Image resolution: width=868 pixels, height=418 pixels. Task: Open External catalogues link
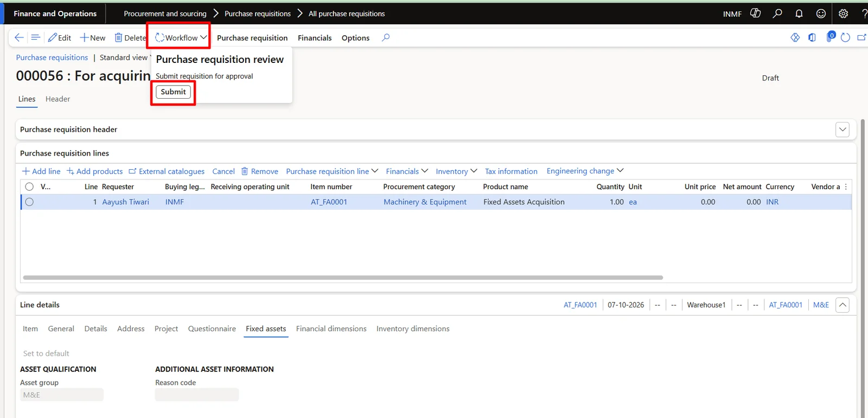pyautogui.click(x=167, y=171)
